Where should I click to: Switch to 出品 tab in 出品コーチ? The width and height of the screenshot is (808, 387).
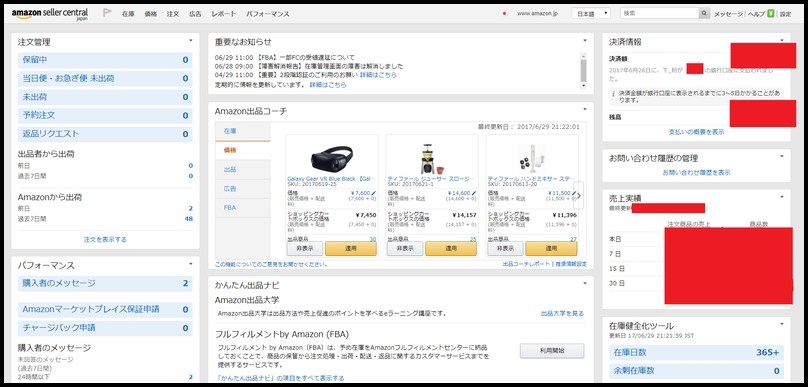243,170
